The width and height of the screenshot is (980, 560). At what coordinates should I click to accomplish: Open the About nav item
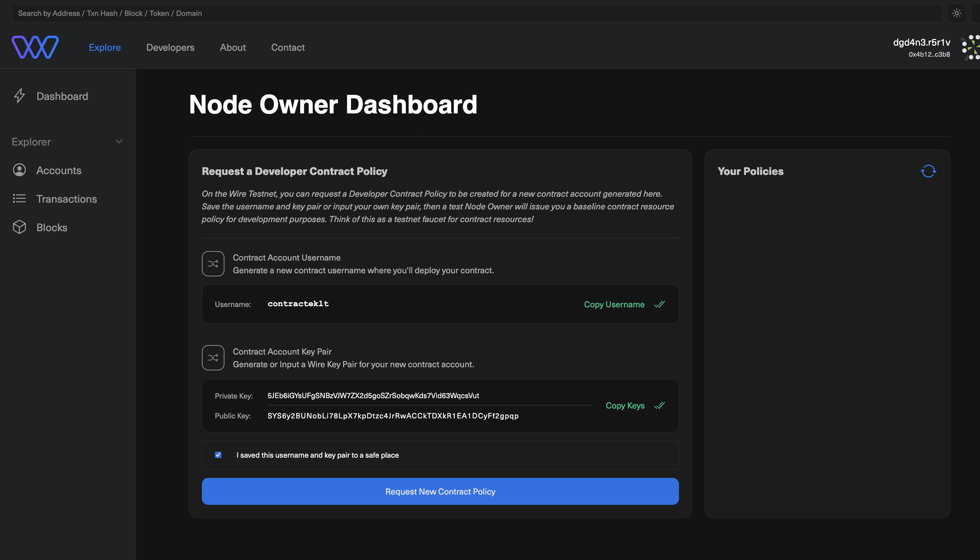233,48
